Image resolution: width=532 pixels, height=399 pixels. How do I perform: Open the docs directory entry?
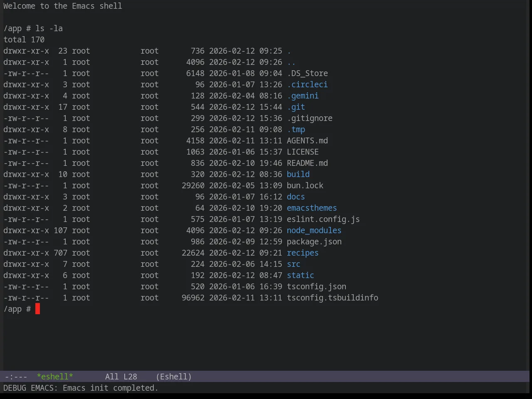click(296, 197)
